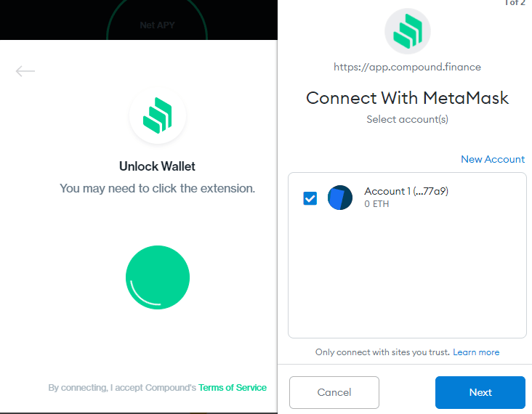532x414 pixels.
Task: Click the Compound logo above Unlock Wallet
Action: [x=158, y=114]
